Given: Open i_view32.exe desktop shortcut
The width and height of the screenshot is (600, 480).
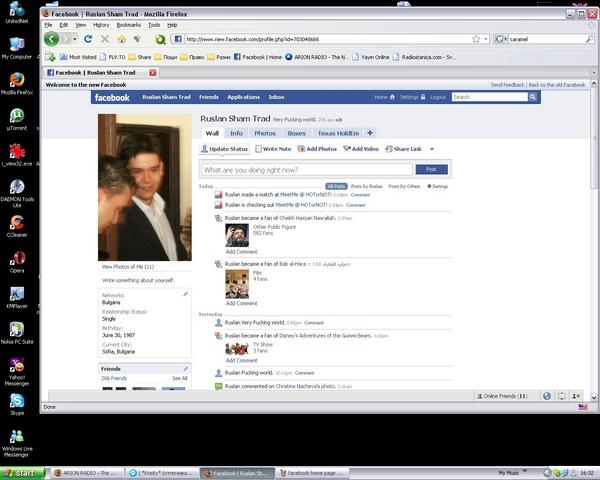Looking at the screenshot, I should pyautogui.click(x=17, y=155).
